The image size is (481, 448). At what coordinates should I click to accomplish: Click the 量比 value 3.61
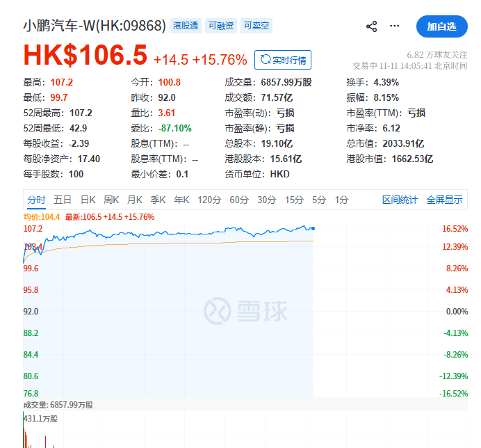[x=167, y=113]
